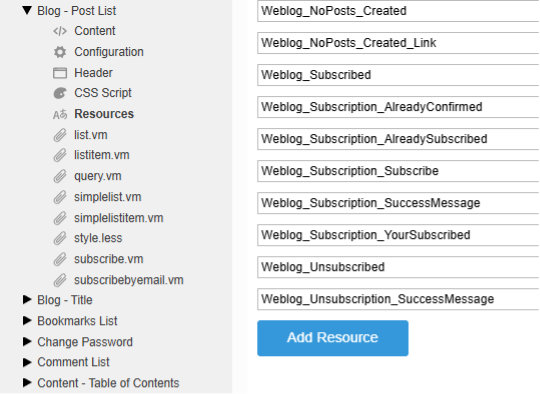Click the Configuration gear icon
The width and height of the screenshot is (540, 394).
coord(60,52)
